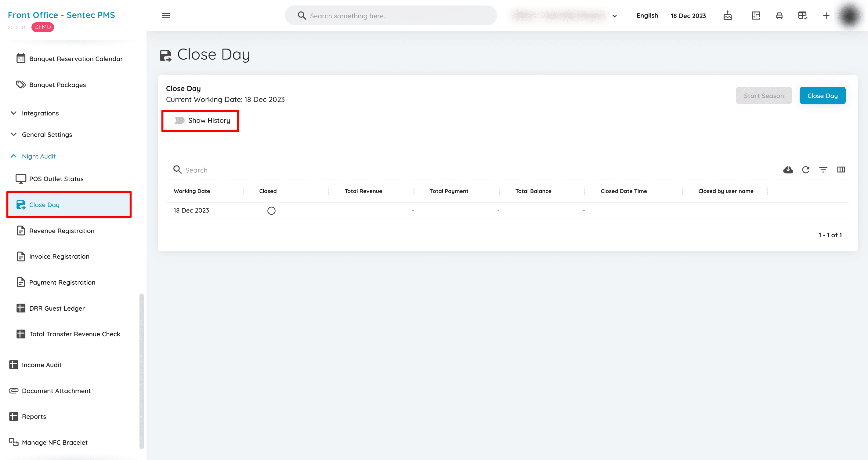The height and width of the screenshot is (460, 868).
Task: Select the Closed radio for 18 Dec 2023
Action: (271, 211)
